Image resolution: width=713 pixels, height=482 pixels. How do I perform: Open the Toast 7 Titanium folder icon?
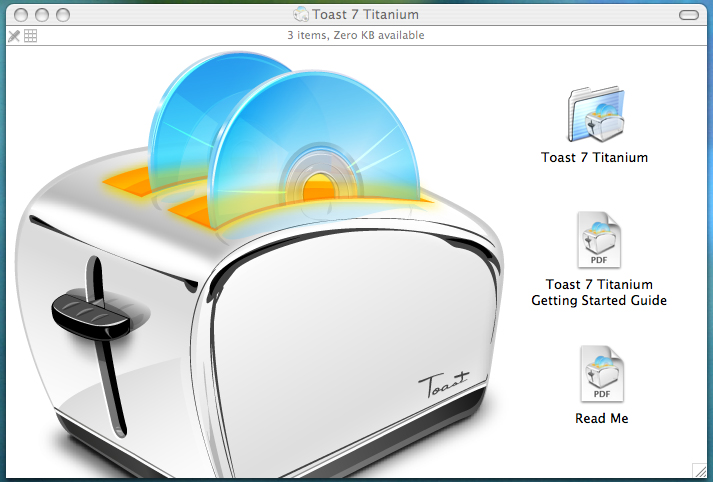(x=596, y=114)
